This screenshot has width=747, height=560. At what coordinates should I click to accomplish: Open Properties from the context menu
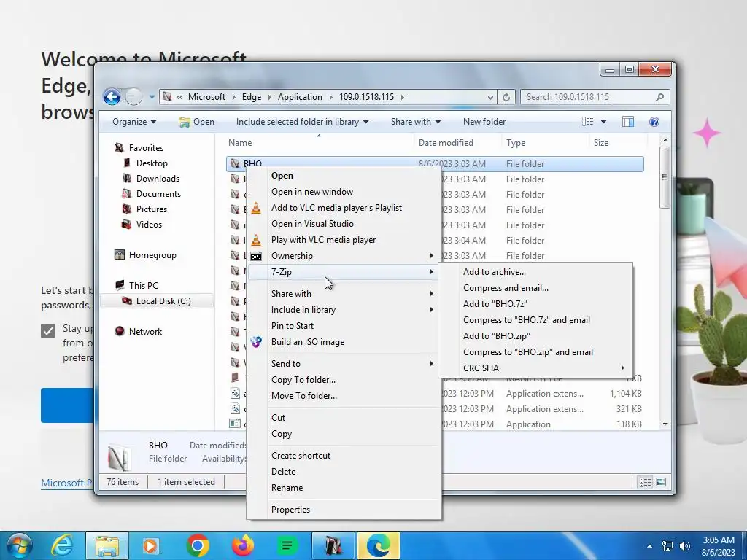344,510
